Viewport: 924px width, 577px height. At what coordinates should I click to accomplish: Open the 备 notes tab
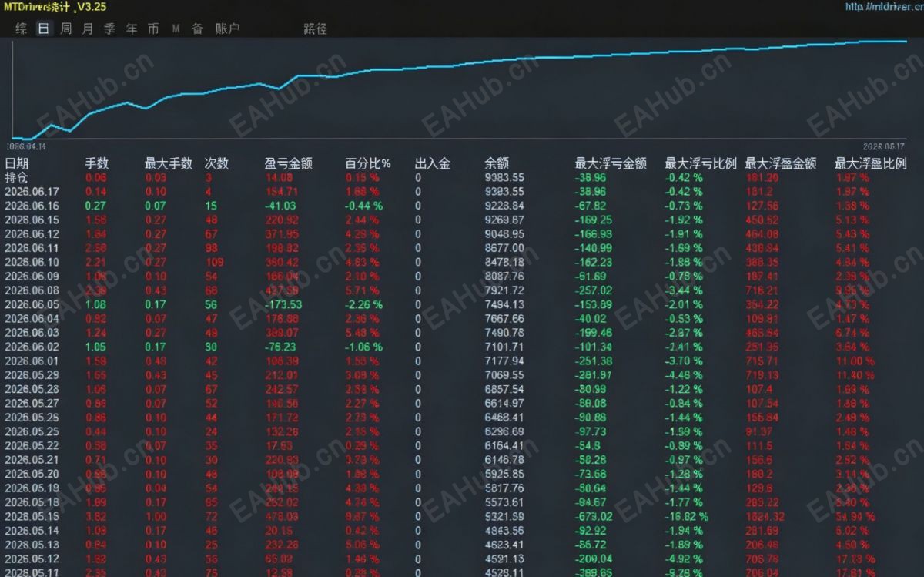click(198, 29)
